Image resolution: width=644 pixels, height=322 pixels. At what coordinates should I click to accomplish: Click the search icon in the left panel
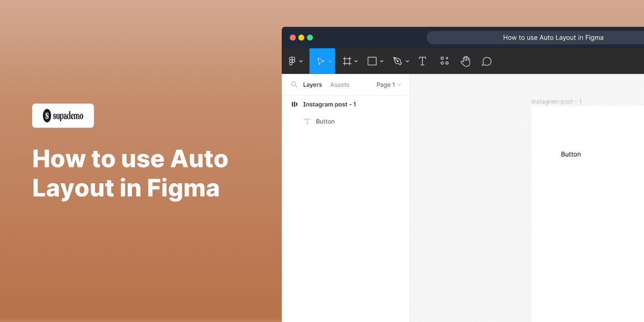[x=294, y=84]
